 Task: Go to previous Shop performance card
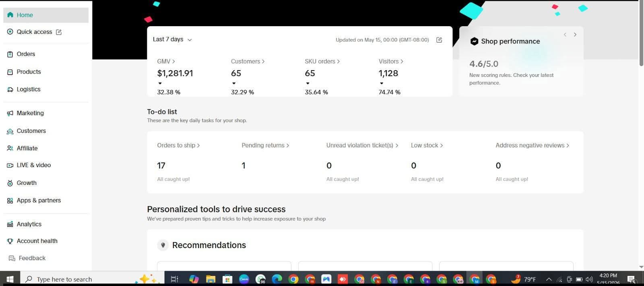(x=565, y=35)
